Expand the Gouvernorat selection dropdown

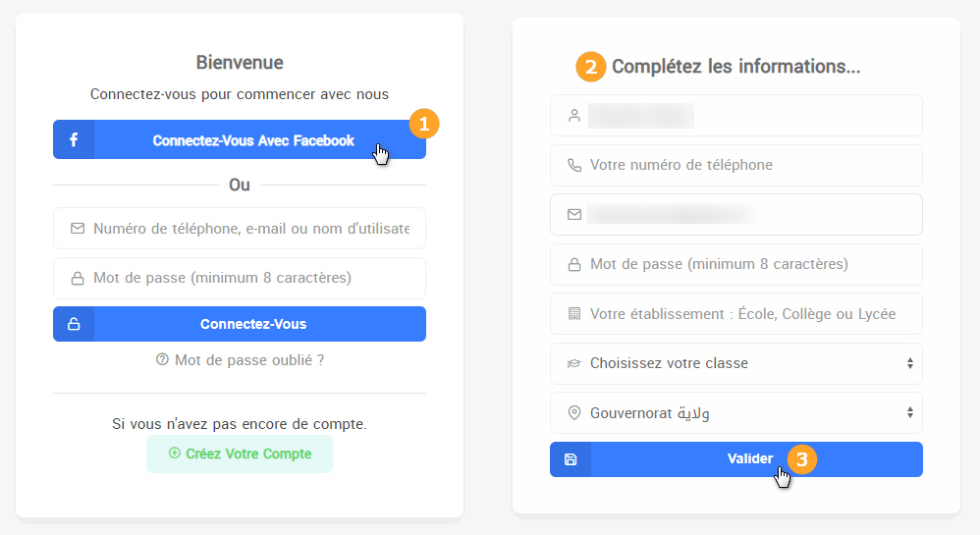(736, 413)
